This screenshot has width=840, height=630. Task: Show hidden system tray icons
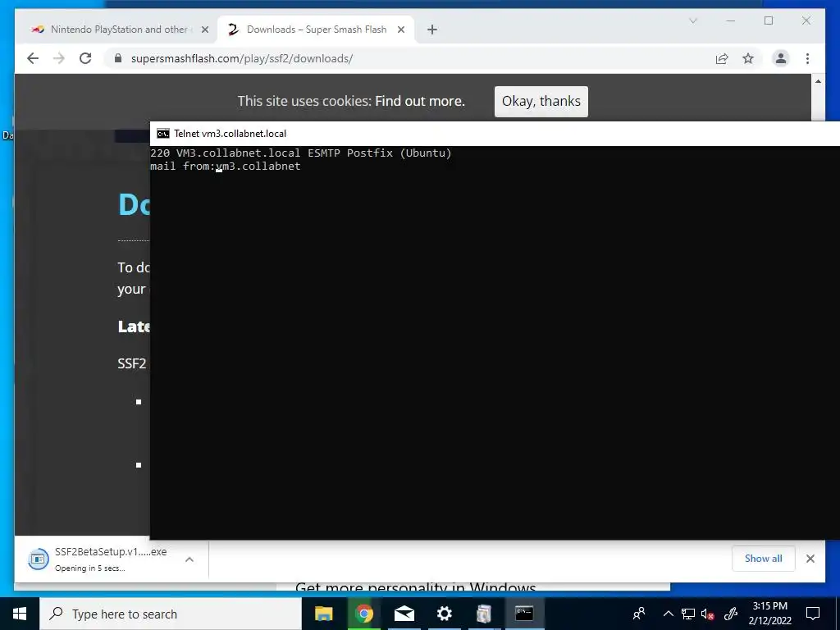pos(668,614)
